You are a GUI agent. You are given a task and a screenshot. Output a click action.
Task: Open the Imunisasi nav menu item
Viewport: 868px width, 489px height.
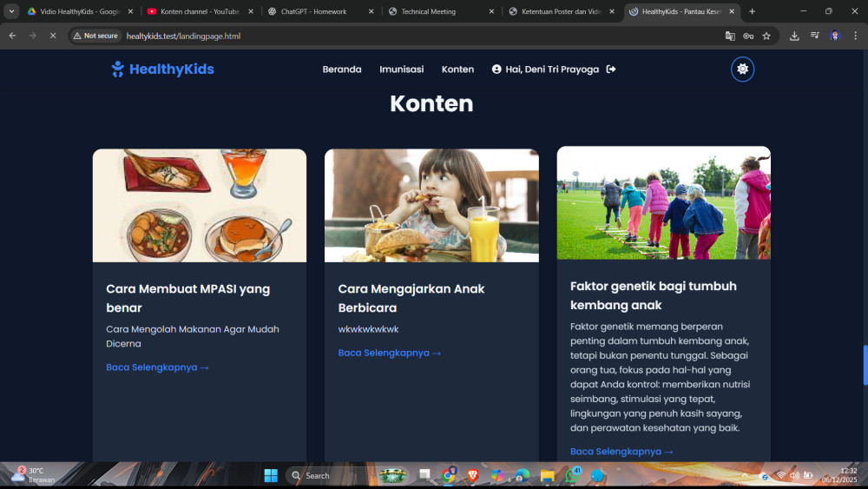[401, 69]
